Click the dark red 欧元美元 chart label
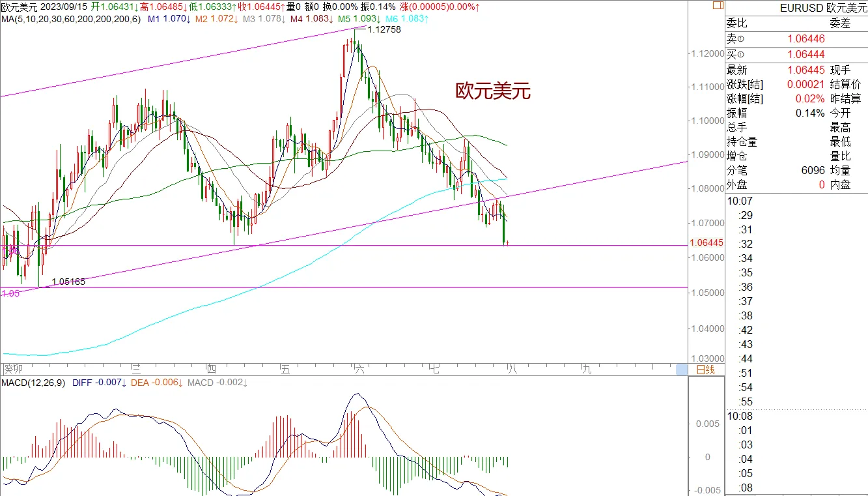This screenshot has height=496, width=868. point(493,92)
